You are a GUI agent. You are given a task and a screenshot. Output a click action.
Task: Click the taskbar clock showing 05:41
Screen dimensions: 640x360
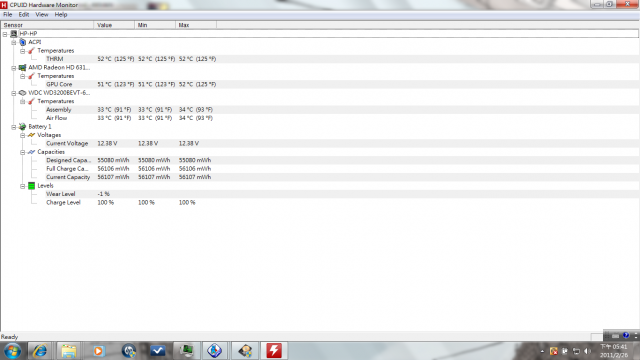(614, 351)
